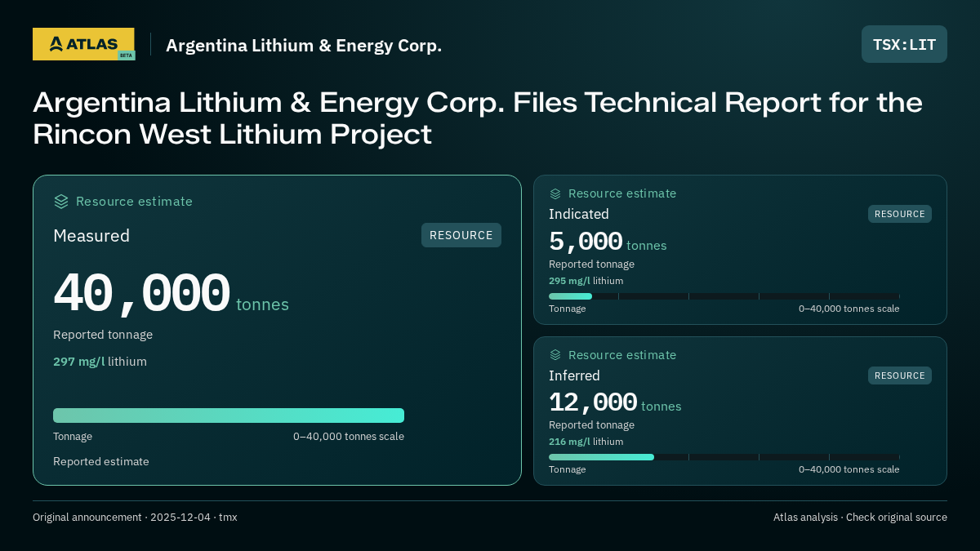Click the scale label in Inferred card
The height and width of the screenshot is (551, 980).
pos(849,469)
